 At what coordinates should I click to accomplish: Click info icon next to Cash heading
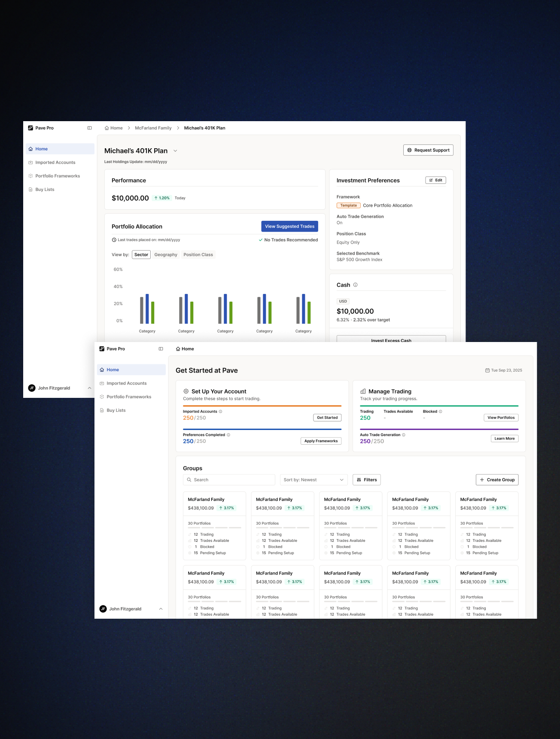tap(355, 285)
